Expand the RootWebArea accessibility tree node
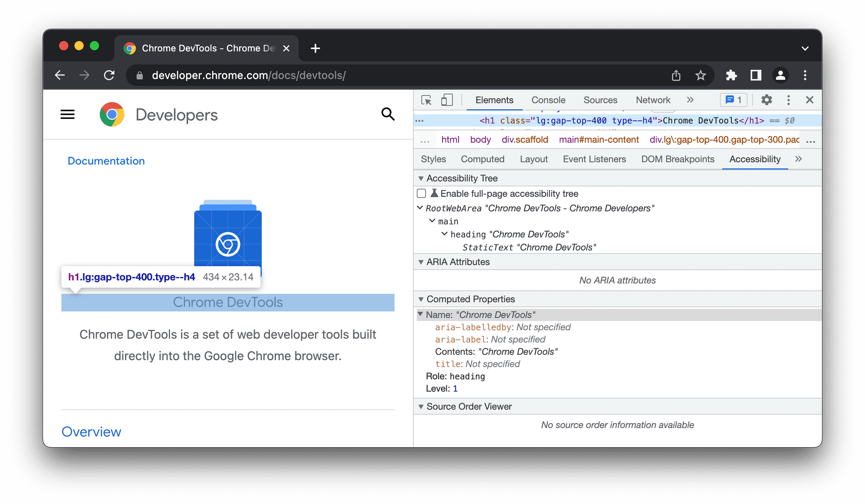Image resolution: width=865 pixels, height=504 pixels. tap(421, 208)
